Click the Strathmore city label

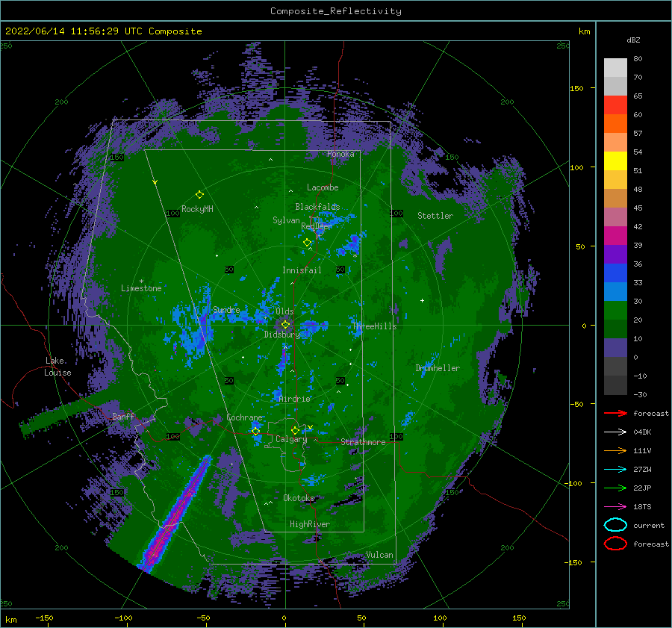(x=363, y=442)
